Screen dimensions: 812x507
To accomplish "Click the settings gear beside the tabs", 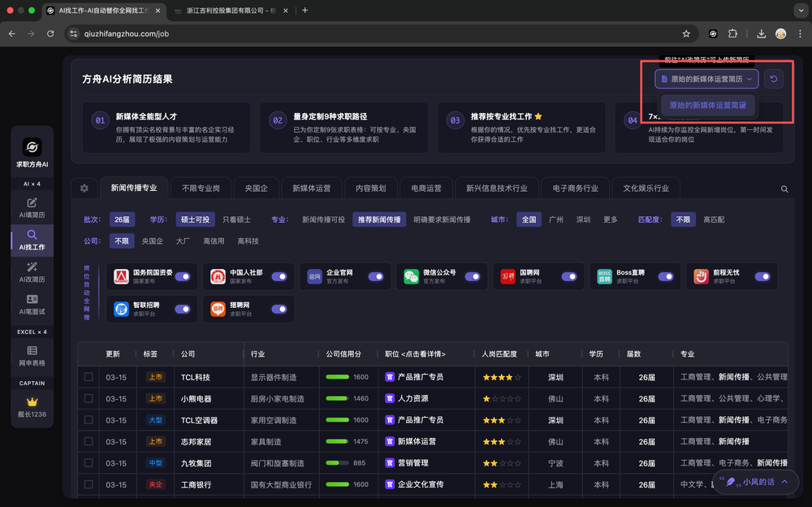I will coord(84,188).
